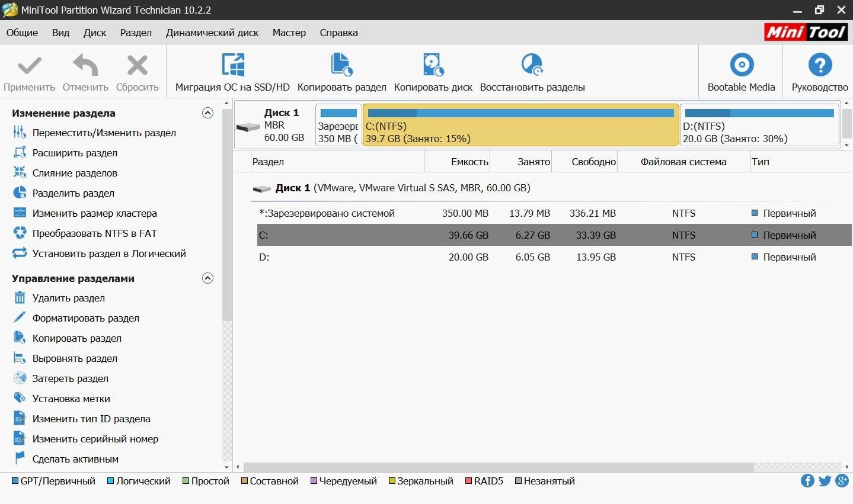Click the Логический legend entry
This screenshot has height=504, width=853.
tap(139, 481)
